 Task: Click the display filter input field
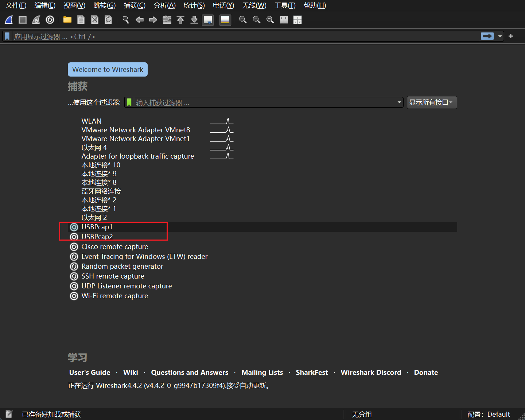[x=244, y=36]
